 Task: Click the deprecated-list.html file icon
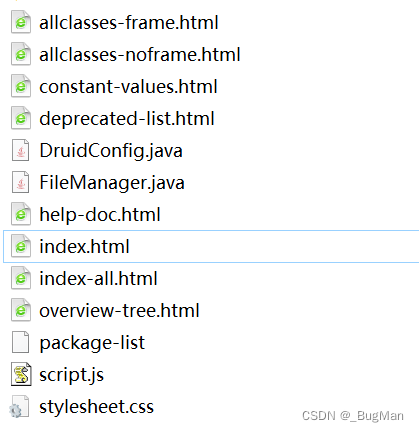(x=21, y=118)
